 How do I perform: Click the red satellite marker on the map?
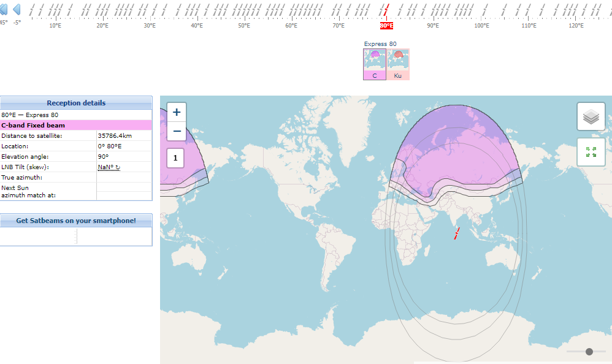(456, 233)
